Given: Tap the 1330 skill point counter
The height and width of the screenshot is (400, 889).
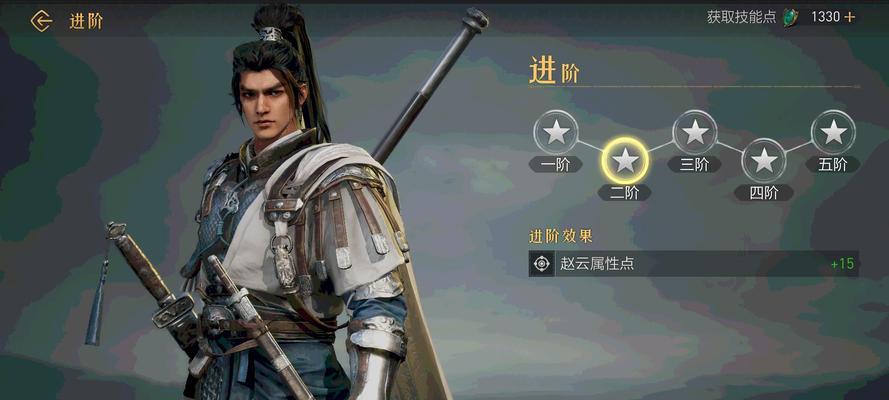Looking at the screenshot, I should (x=825, y=17).
